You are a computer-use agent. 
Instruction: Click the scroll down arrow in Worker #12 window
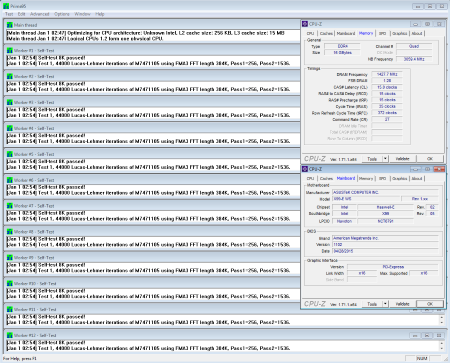tap(442, 349)
